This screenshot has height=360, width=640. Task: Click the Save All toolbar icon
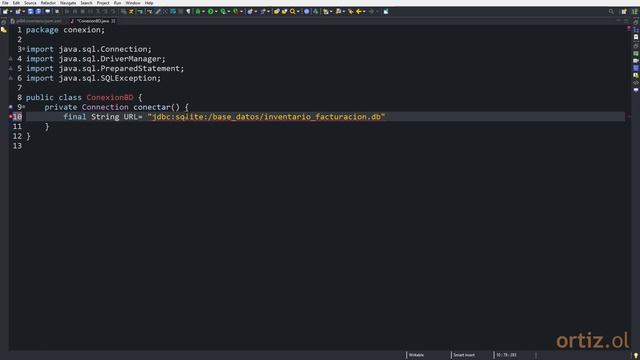[38, 11]
